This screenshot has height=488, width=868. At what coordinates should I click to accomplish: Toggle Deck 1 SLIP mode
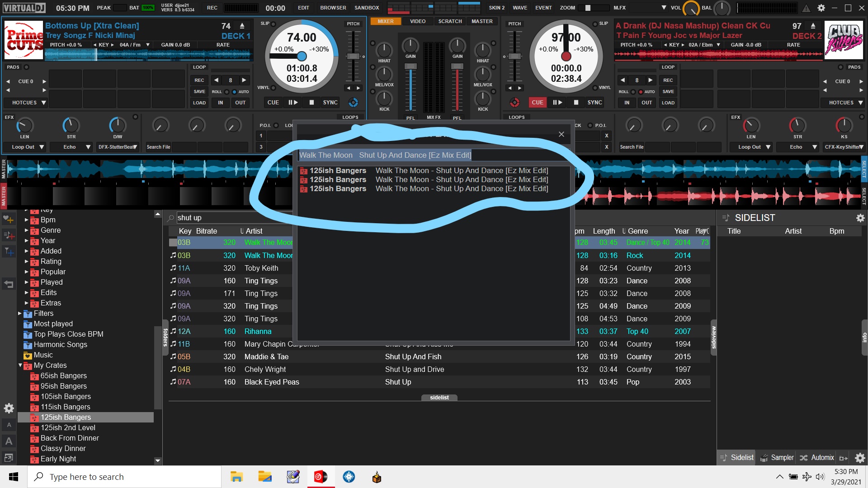click(273, 24)
